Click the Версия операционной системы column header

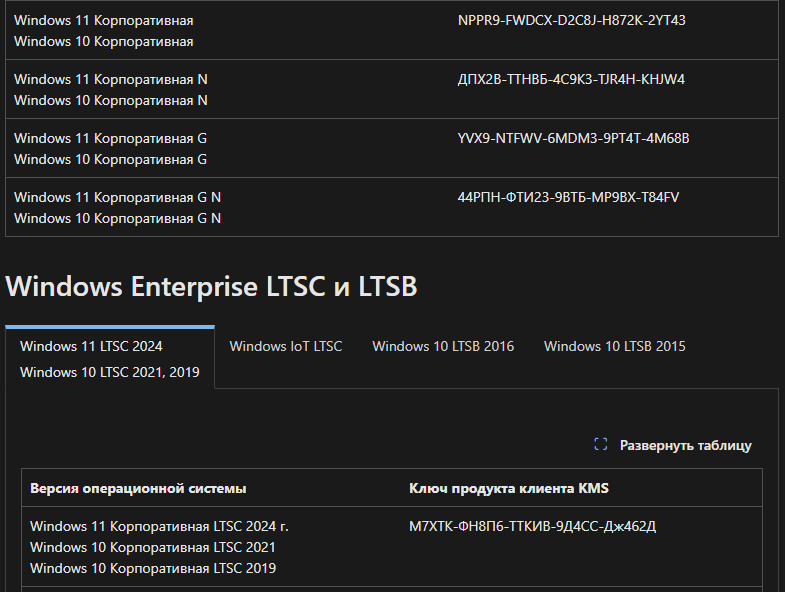point(138,488)
